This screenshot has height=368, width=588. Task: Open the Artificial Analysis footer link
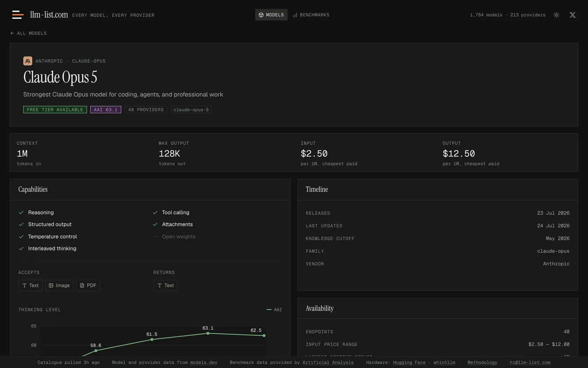point(328,363)
